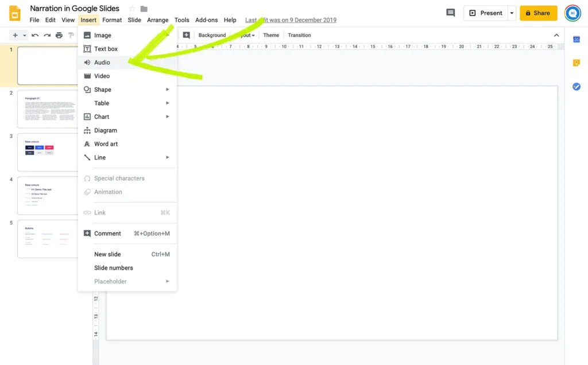The height and width of the screenshot is (365, 588).
Task: Open the Format menu
Action: coord(112,20)
